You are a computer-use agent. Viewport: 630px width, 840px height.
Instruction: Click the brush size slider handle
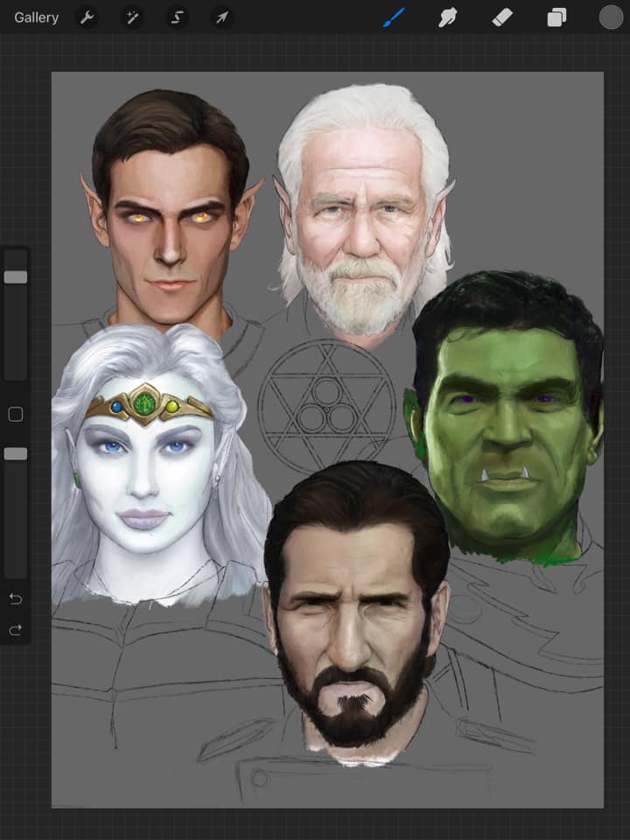pyautogui.click(x=16, y=277)
